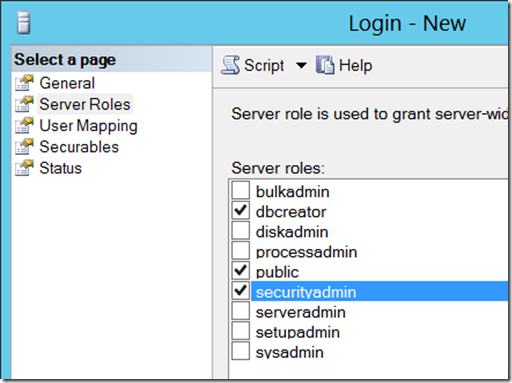This screenshot has height=383, width=512.
Task: Select the bulkadmin role name
Action: click(292, 192)
